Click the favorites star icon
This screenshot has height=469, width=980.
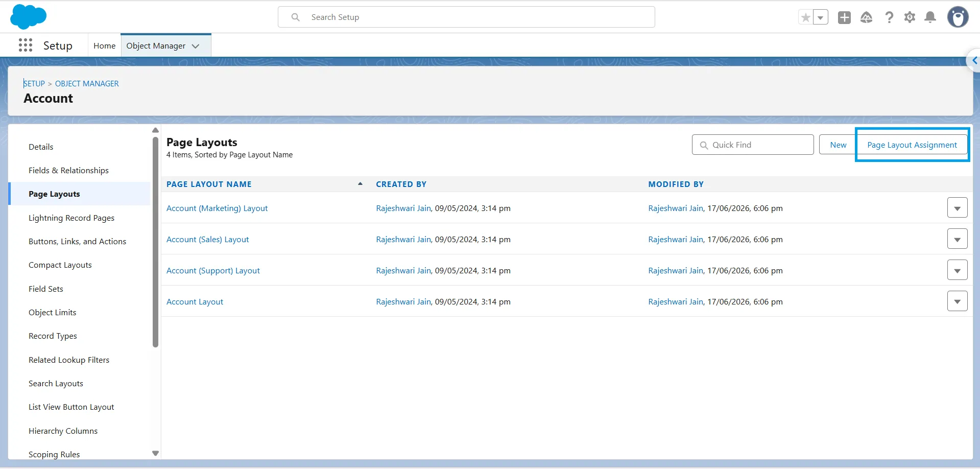coord(805,17)
